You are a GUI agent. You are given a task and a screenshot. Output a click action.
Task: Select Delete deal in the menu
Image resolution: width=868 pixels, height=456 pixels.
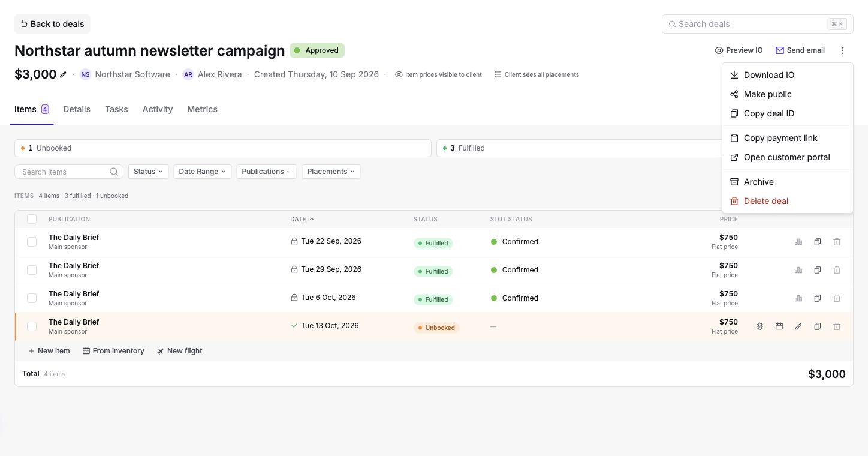coord(788,201)
